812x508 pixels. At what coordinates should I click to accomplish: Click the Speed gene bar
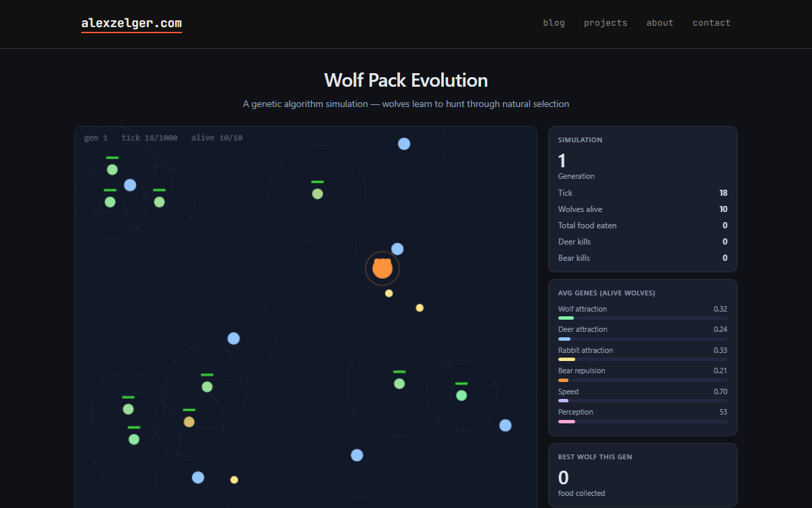(x=643, y=400)
